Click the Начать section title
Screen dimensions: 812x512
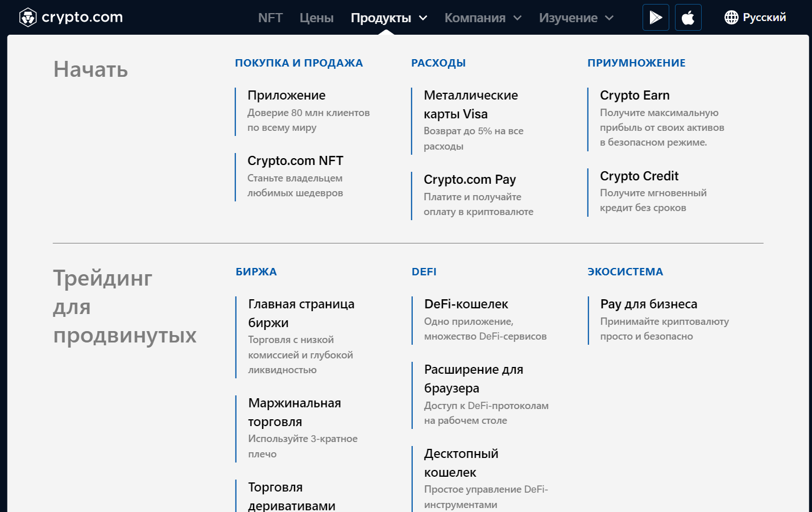click(x=90, y=69)
